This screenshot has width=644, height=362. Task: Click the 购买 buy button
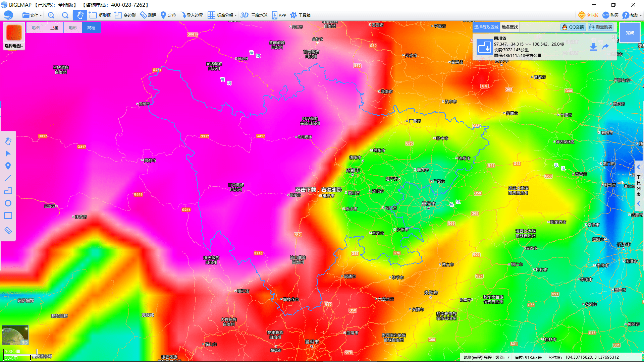(610, 15)
